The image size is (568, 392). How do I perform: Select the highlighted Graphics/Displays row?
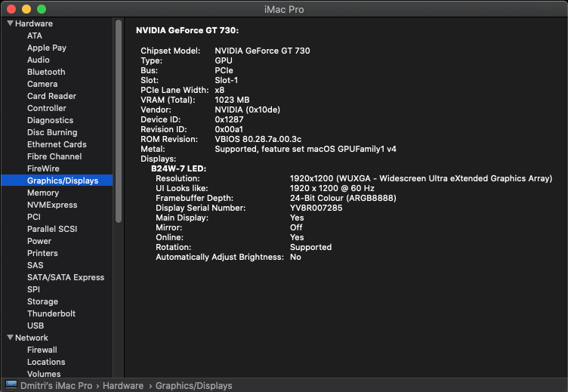click(57, 181)
